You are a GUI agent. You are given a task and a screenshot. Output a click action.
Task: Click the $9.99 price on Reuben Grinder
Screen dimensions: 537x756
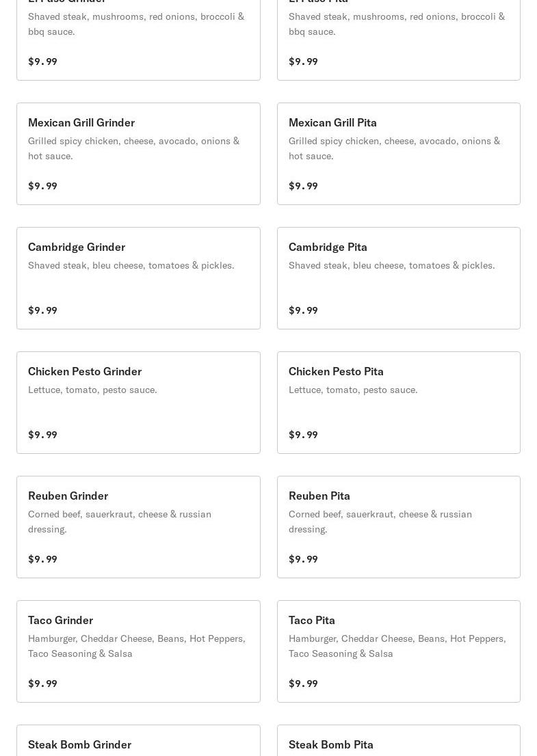click(42, 559)
